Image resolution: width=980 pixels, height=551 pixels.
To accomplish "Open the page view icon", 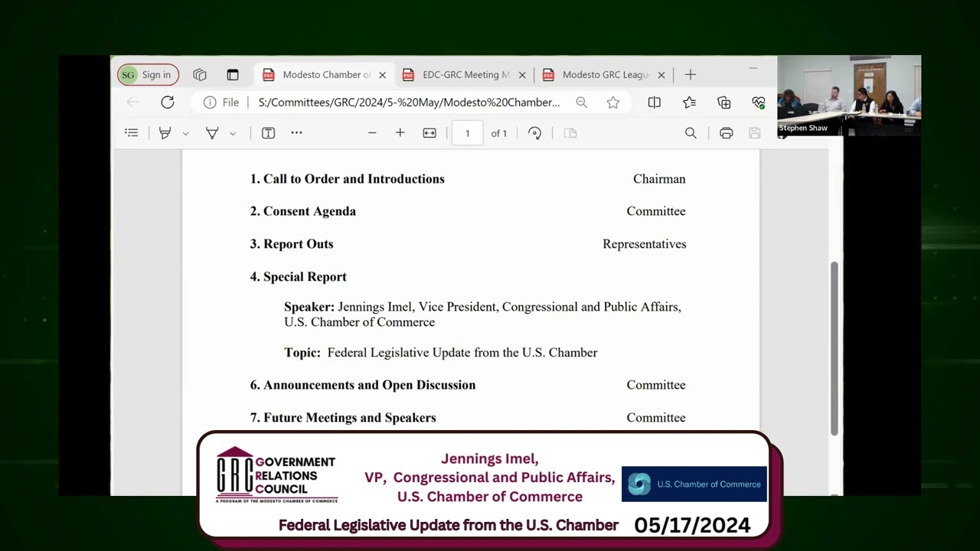I will point(570,133).
